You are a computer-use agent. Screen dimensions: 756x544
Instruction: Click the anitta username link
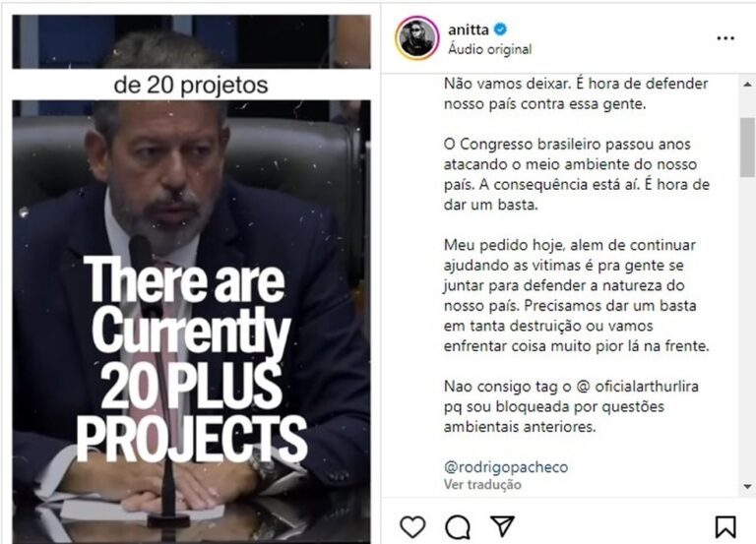(469, 30)
